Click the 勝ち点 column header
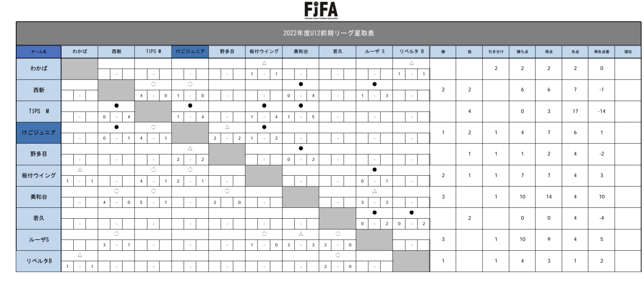Image resolution: width=644 pixels, height=287 pixels. click(522, 52)
